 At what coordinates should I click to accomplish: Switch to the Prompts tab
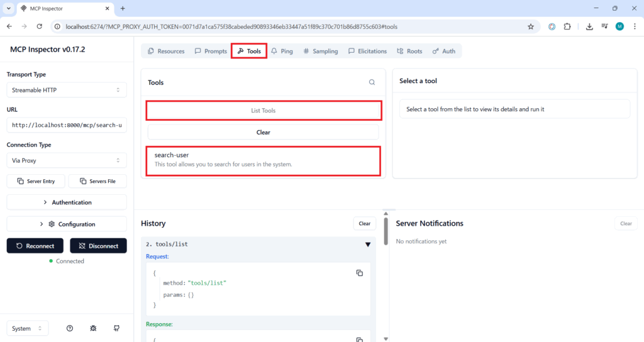click(x=211, y=51)
